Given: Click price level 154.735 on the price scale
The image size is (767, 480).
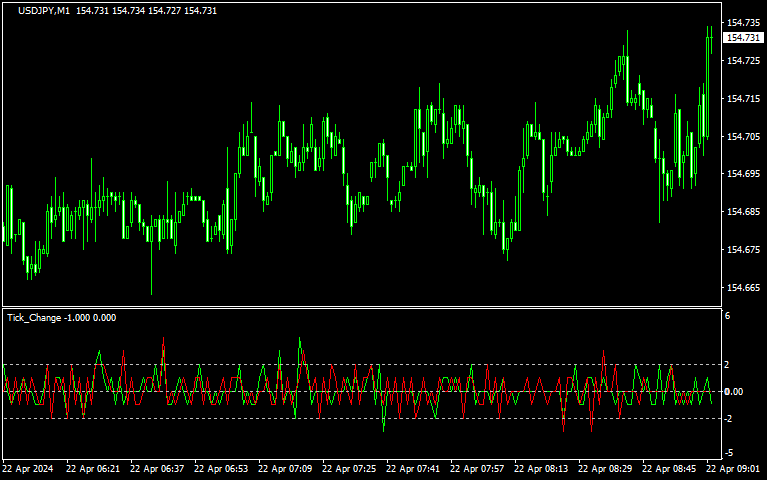Looking at the screenshot, I should click(744, 23).
